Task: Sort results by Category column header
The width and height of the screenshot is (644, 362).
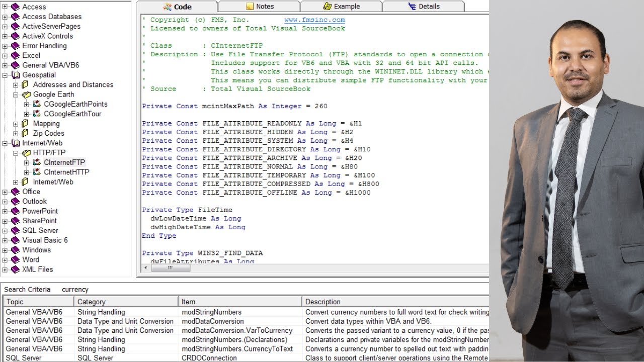Action: [x=126, y=302]
